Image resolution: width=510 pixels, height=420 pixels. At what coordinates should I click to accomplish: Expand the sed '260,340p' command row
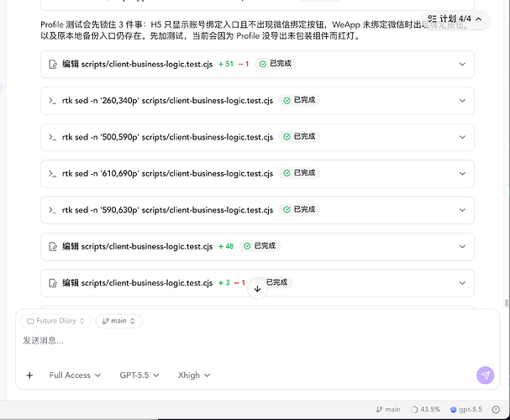click(x=462, y=101)
